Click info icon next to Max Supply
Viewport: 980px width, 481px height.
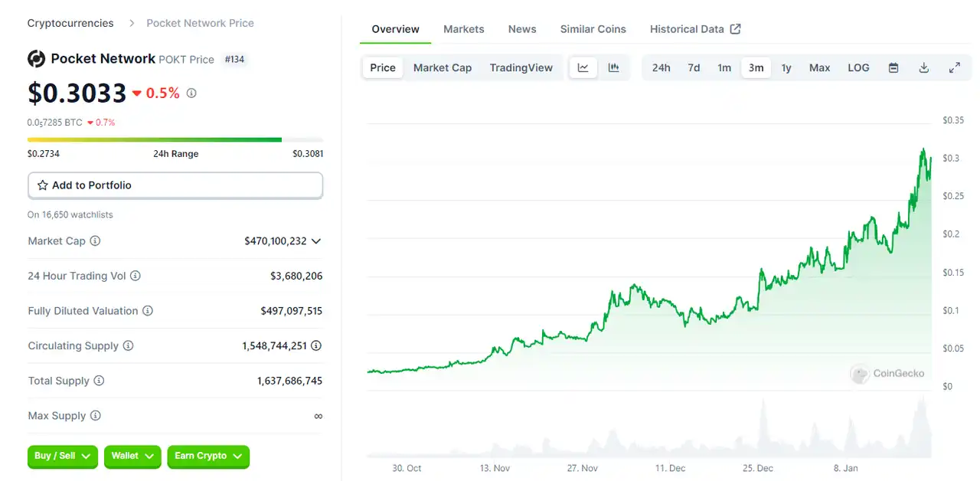click(x=95, y=416)
